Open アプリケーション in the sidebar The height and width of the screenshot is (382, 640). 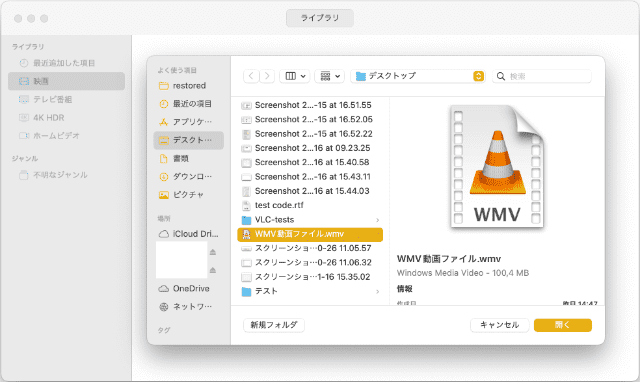tap(189, 122)
